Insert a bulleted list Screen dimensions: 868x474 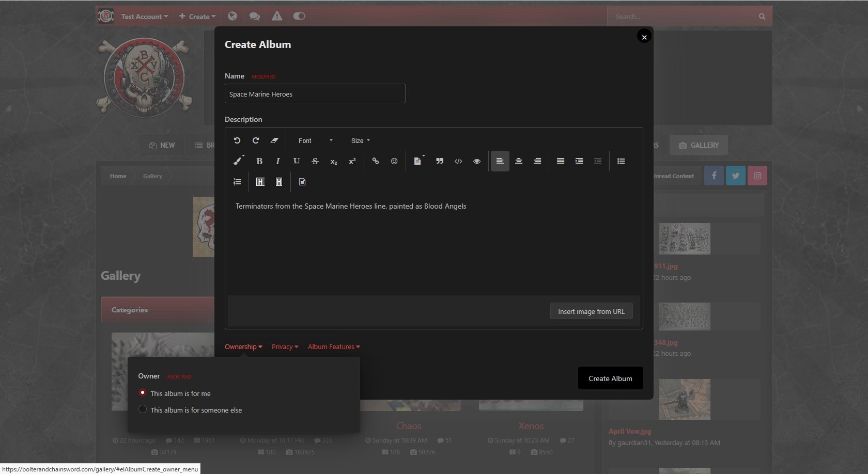click(621, 161)
